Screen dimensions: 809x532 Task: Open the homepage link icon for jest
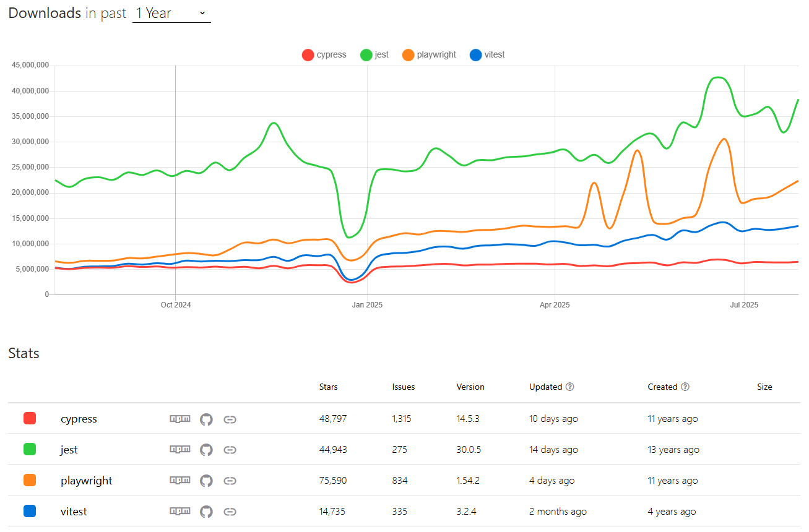click(x=230, y=450)
